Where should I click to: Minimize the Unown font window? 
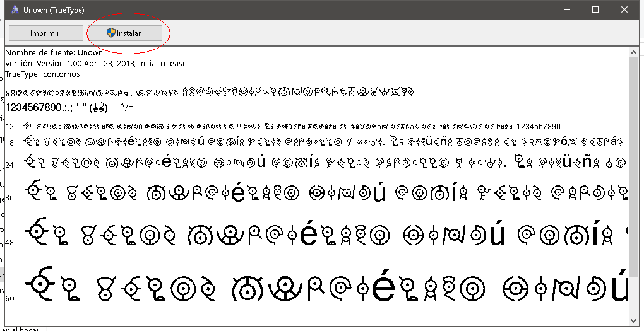point(567,10)
